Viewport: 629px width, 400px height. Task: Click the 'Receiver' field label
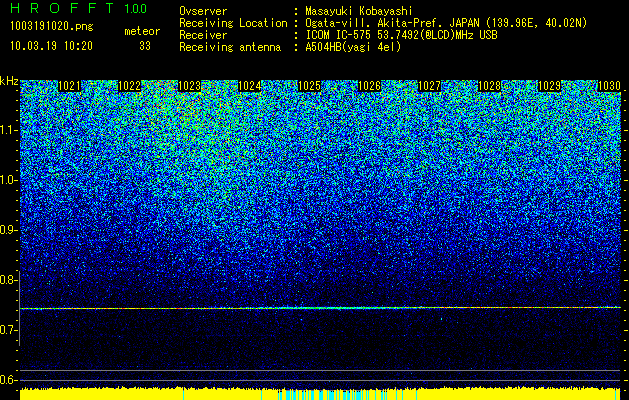tap(203, 35)
